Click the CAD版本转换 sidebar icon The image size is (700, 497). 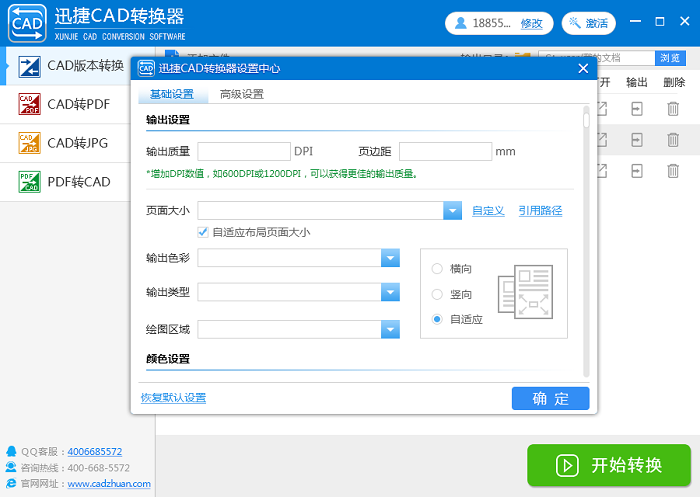29,67
